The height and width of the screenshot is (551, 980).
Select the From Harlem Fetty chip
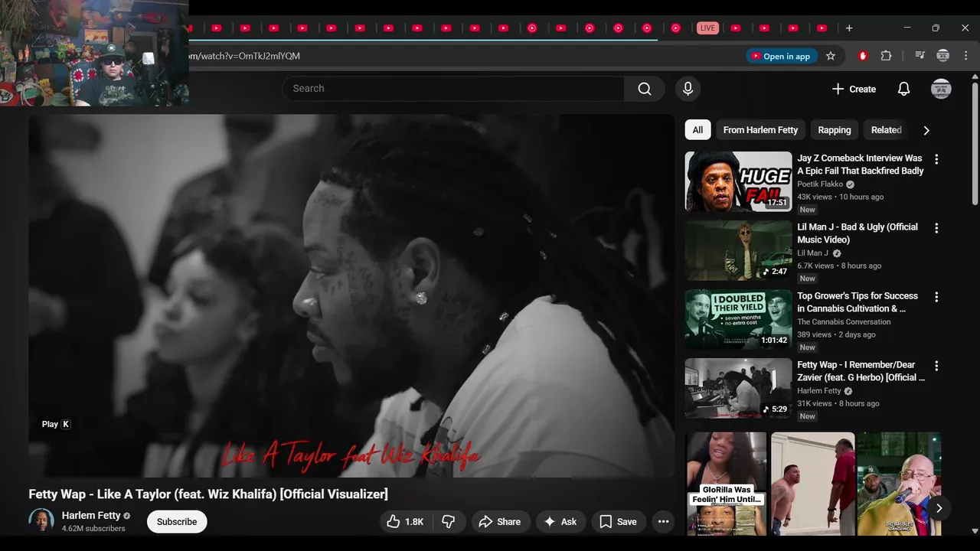coord(760,130)
